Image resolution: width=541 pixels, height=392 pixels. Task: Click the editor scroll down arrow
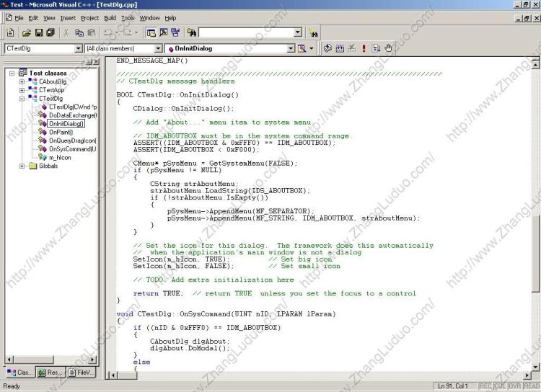[x=535, y=367]
